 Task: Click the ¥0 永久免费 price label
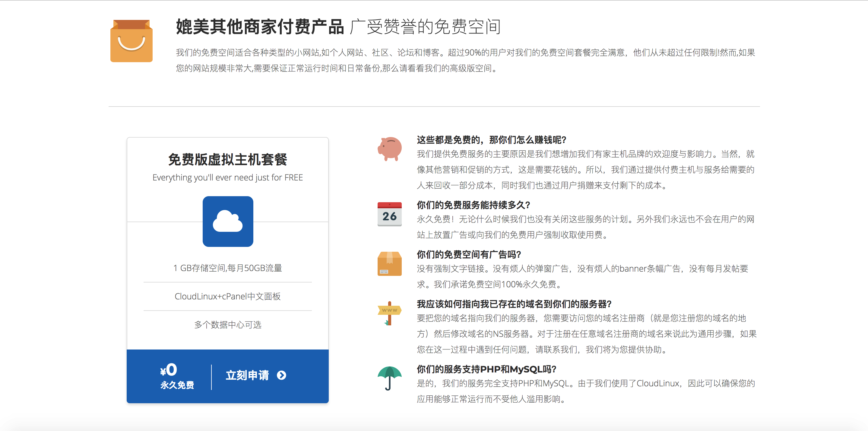[x=176, y=376]
